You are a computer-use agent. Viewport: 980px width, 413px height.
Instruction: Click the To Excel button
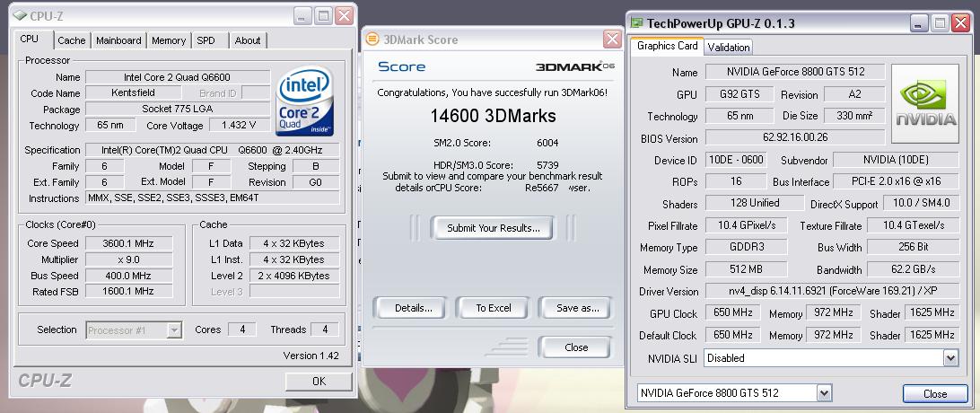493,308
